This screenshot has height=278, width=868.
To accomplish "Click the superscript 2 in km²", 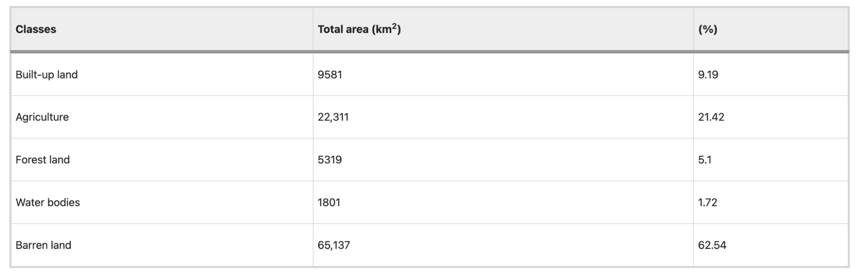I will click(x=394, y=26).
